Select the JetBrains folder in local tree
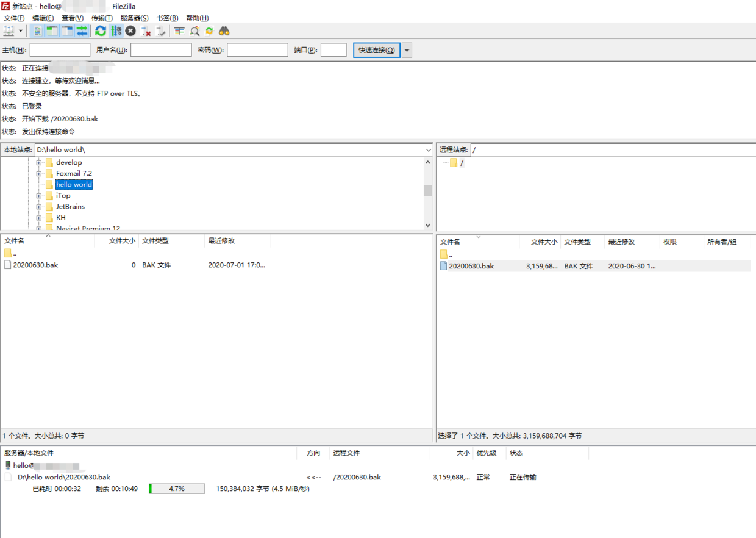This screenshot has width=756, height=538. (70, 207)
